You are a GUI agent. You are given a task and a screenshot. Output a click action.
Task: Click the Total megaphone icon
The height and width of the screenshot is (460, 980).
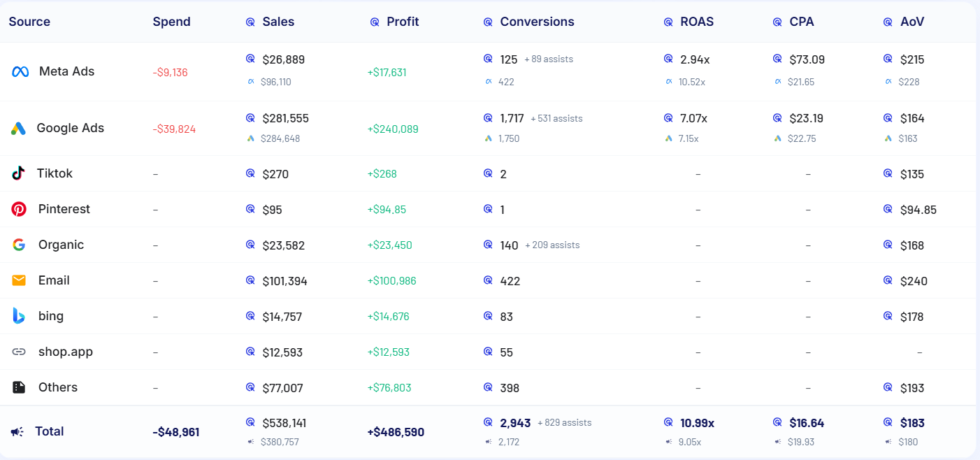[17, 432]
